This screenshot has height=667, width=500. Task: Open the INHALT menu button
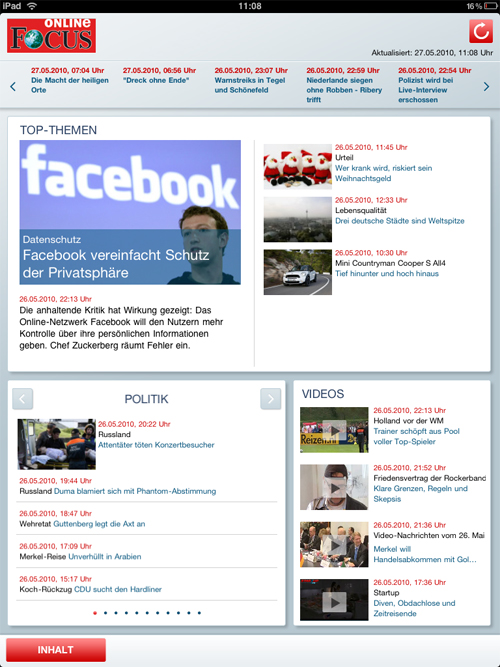[x=56, y=650]
